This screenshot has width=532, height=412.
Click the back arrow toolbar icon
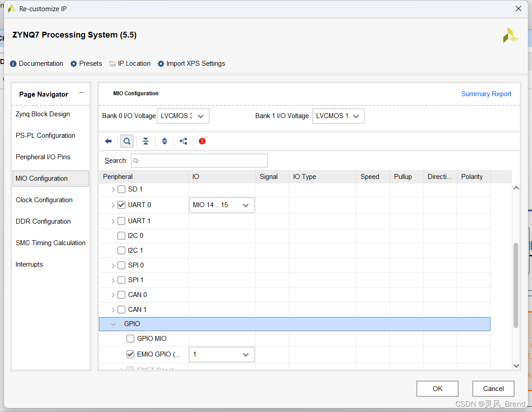tap(108, 141)
